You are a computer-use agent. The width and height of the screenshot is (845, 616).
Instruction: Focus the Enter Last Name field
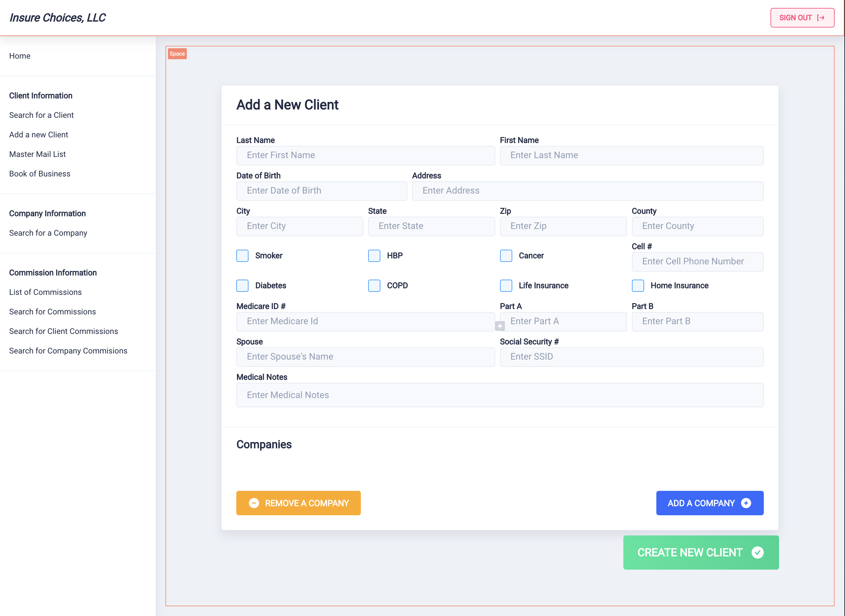pos(631,155)
